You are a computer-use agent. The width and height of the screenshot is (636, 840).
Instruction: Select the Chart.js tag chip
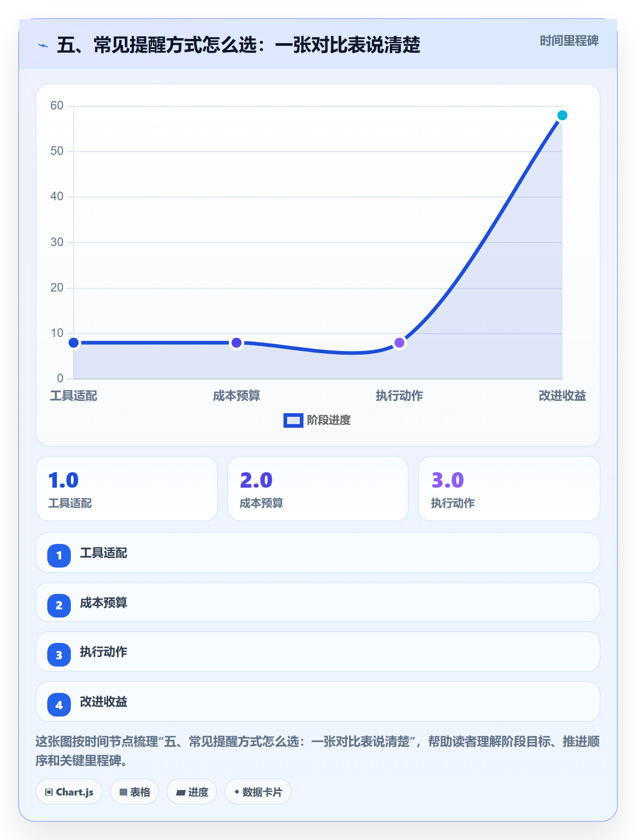point(69,792)
